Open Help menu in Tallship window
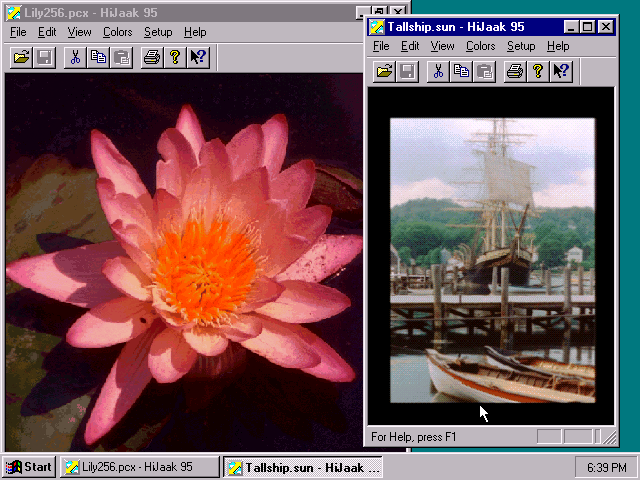Viewport: 640px width, 480px height. click(x=558, y=46)
